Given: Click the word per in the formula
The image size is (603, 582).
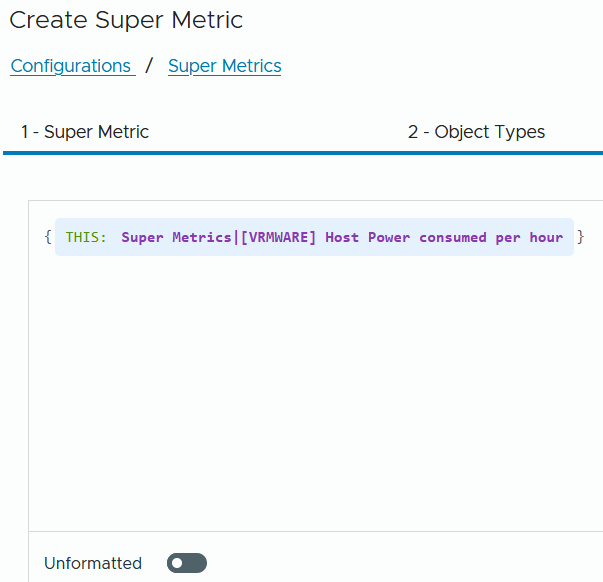Looking at the screenshot, I should [508, 238].
